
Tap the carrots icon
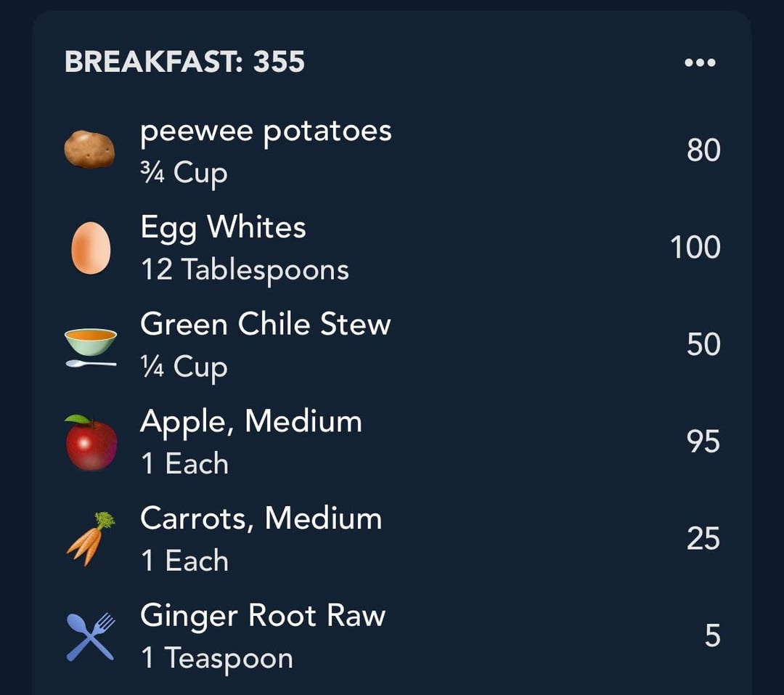91,539
